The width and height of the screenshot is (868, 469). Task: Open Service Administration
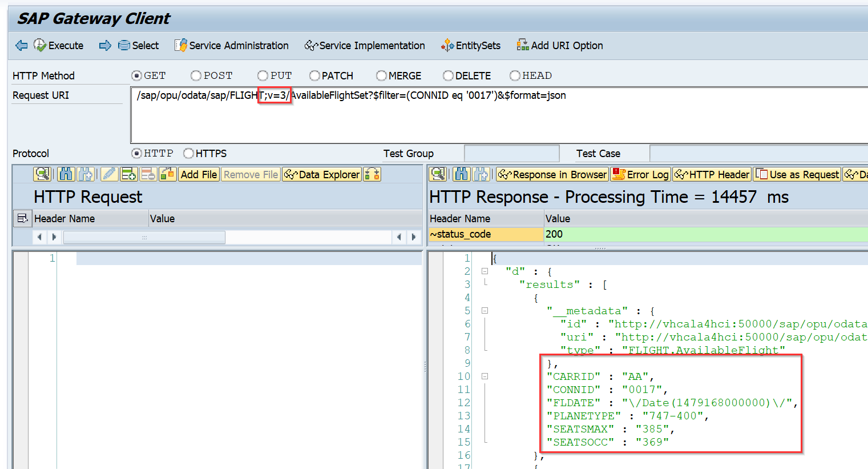click(x=231, y=46)
